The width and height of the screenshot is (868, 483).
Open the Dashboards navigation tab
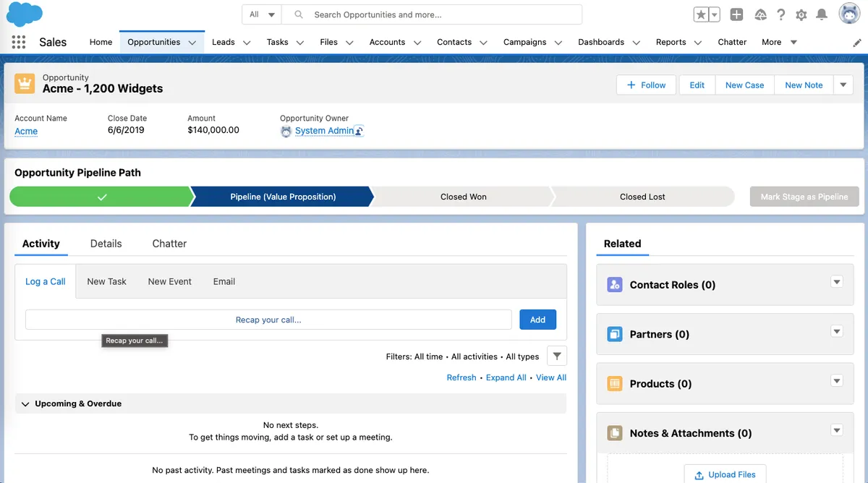tap(601, 42)
